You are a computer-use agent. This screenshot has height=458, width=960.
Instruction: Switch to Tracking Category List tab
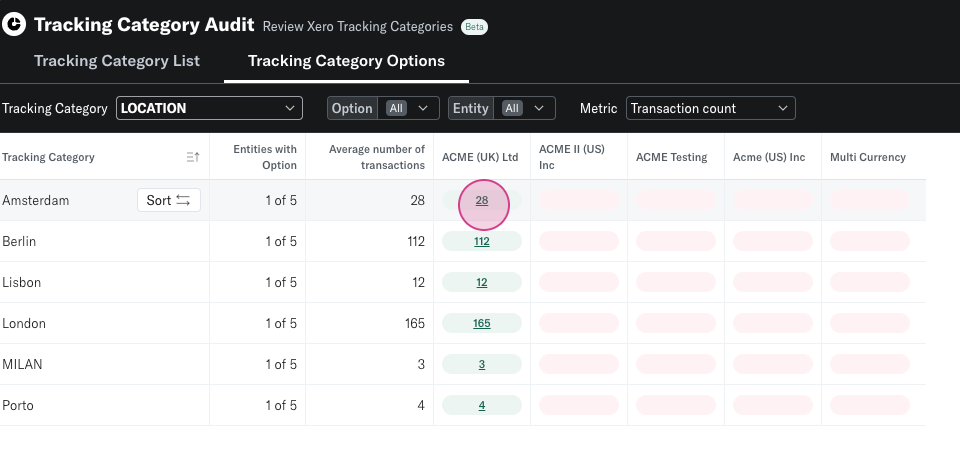pos(117,61)
